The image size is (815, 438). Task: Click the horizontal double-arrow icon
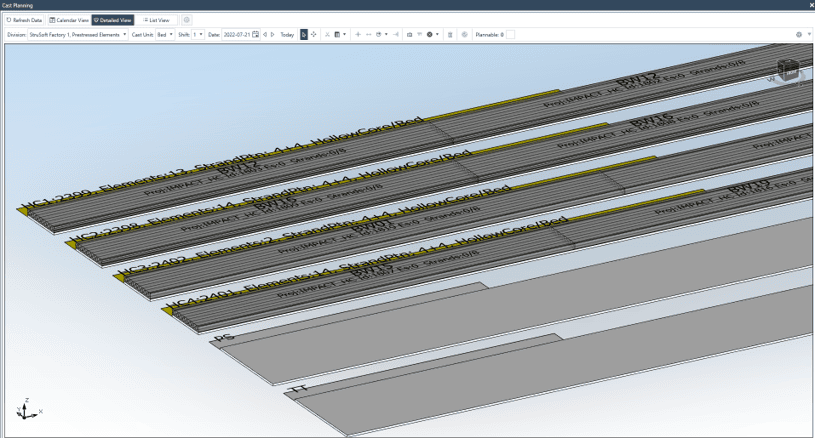(x=369, y=35)
